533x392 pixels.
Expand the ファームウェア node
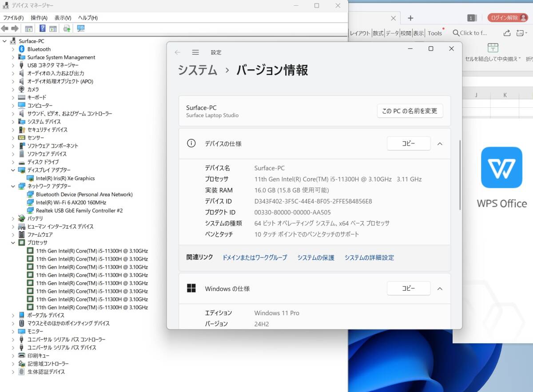(x=13, y=235)
